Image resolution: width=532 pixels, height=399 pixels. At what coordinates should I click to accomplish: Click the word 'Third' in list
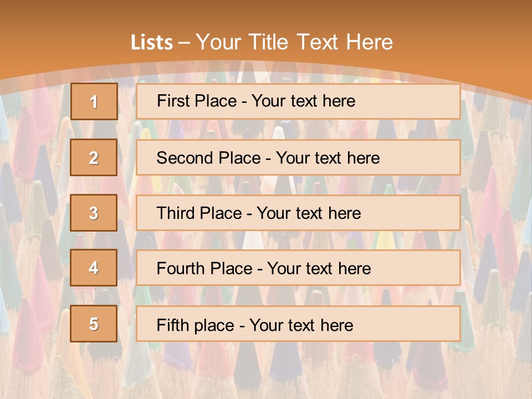click(175, 213)
